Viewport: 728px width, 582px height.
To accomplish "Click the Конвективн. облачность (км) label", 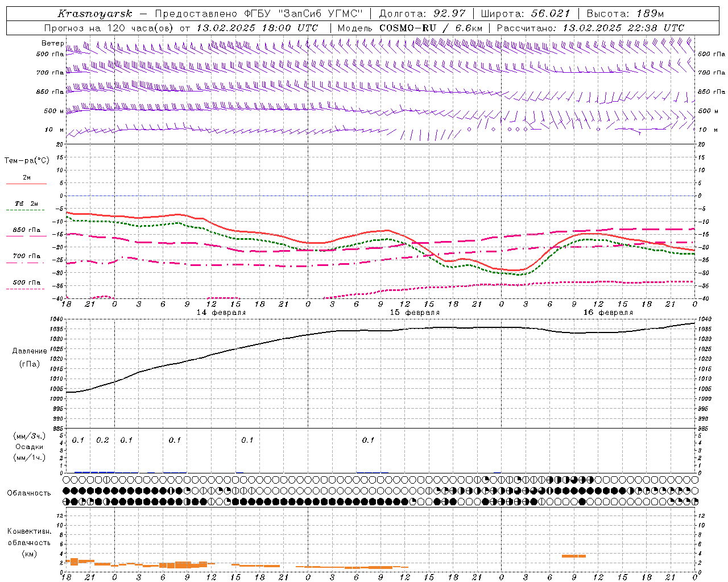I will [x=29, y=542].
